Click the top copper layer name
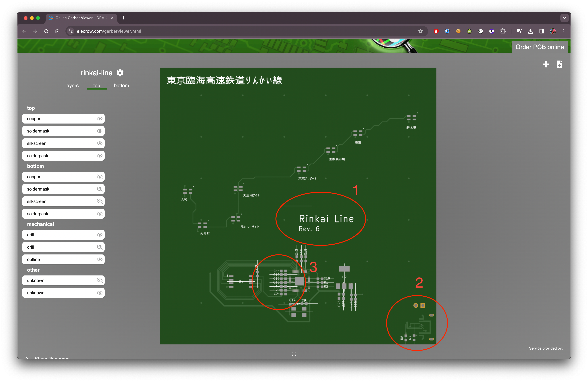This screenshot has width=588, height=382. [x=34, y=119]
